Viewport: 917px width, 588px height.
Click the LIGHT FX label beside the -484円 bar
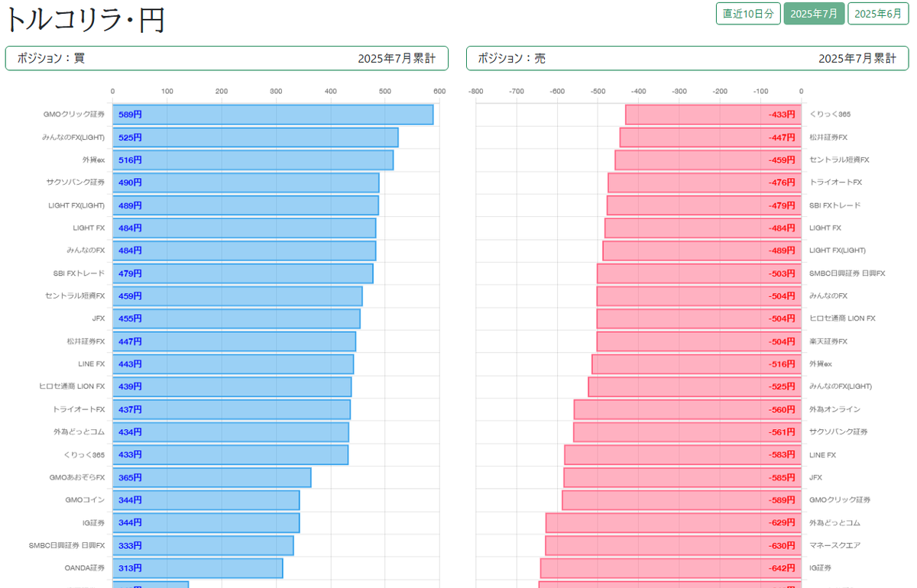825,228
